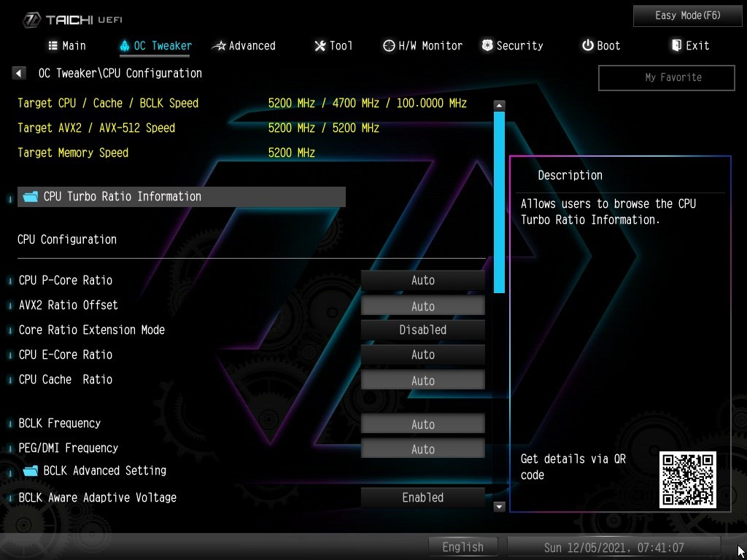The image size is (747, 560).
Task: Change Core Ratio Extension Mode Disabled value
Action: (x=422, y=330)
